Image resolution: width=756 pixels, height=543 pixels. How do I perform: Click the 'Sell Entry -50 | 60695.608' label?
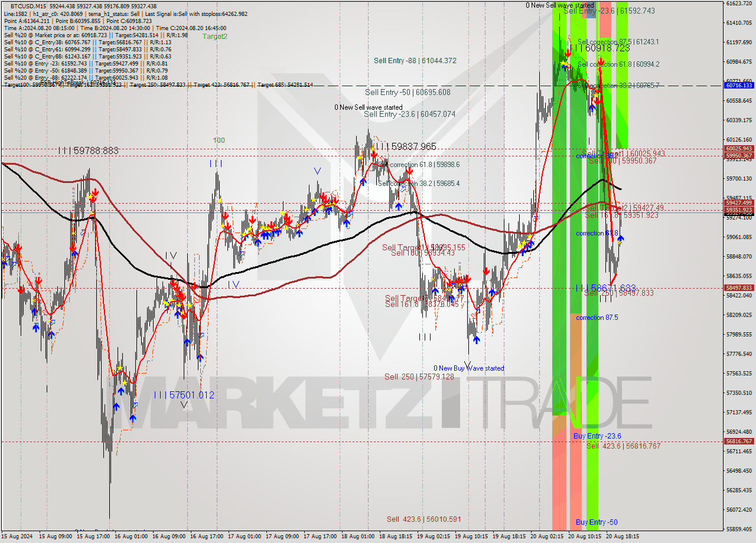(x=408, y=92)
